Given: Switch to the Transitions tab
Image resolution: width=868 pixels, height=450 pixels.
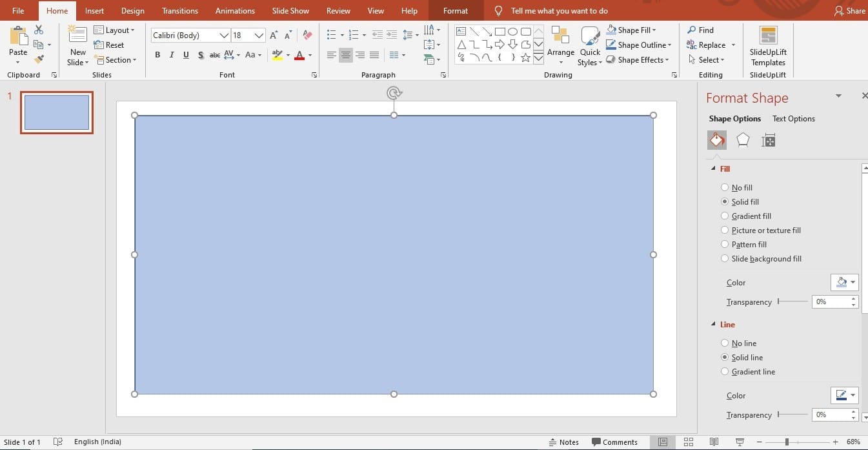Looking at the screenshot, I should 181,11.
